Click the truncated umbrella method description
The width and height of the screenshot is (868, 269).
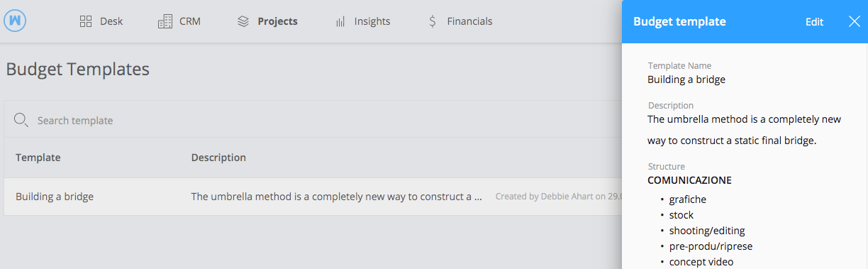pyautogui.click(x=337, y=197)
